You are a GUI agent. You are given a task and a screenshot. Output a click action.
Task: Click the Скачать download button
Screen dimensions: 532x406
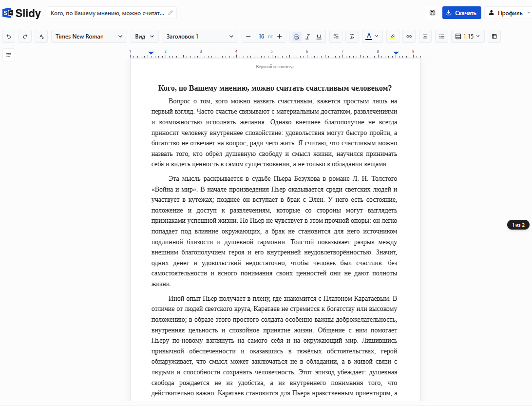[x=461, y=13]
